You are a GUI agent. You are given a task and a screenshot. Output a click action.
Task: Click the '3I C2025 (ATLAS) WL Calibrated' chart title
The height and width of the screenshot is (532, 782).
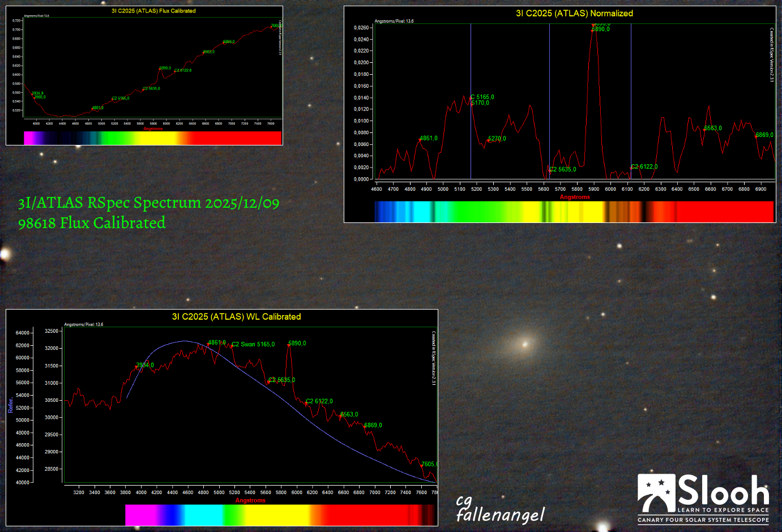pyautogui.click(x=236, y=317)
